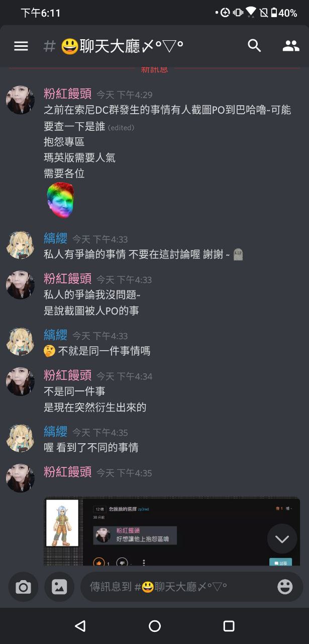Tap username 粉紅饅頭 at 4:29
The width and height of the screenshot is (309, 644).
68,94
